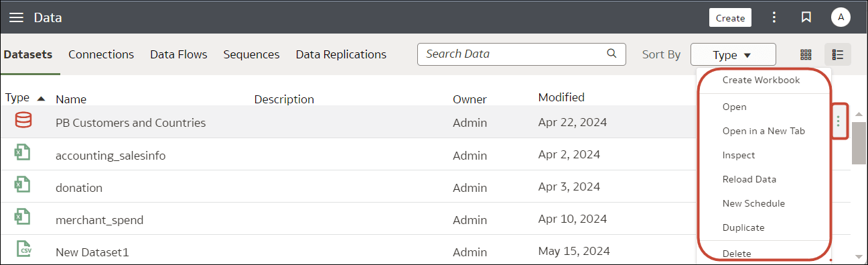The height and width of the screenshot is (265, 868).
Task: Open the hamburger navigation menu
Action: click(16, 18)
